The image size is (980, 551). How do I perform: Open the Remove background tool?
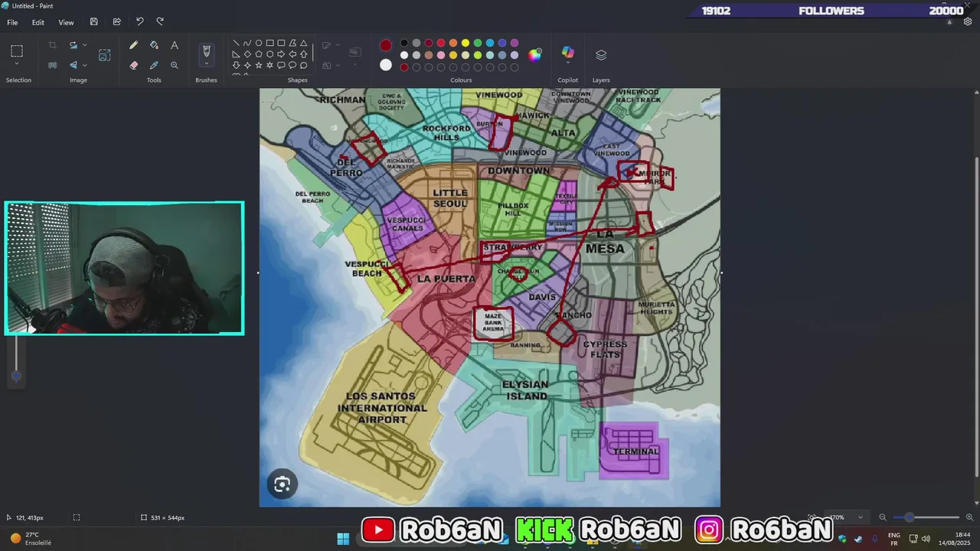pyautogui.click(x=52, y=65)
